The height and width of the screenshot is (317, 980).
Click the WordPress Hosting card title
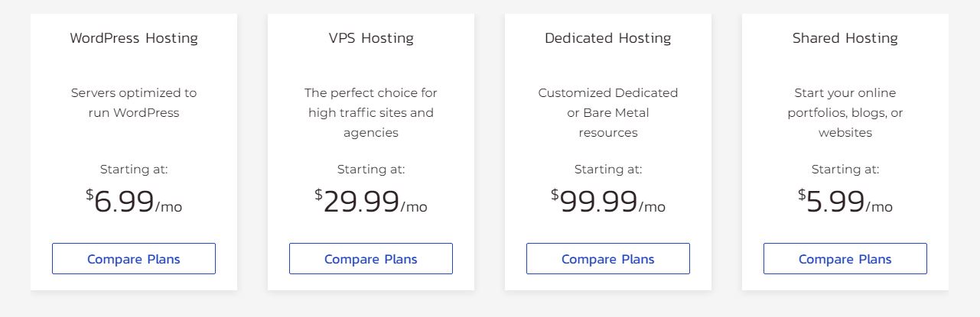[134, 38]
